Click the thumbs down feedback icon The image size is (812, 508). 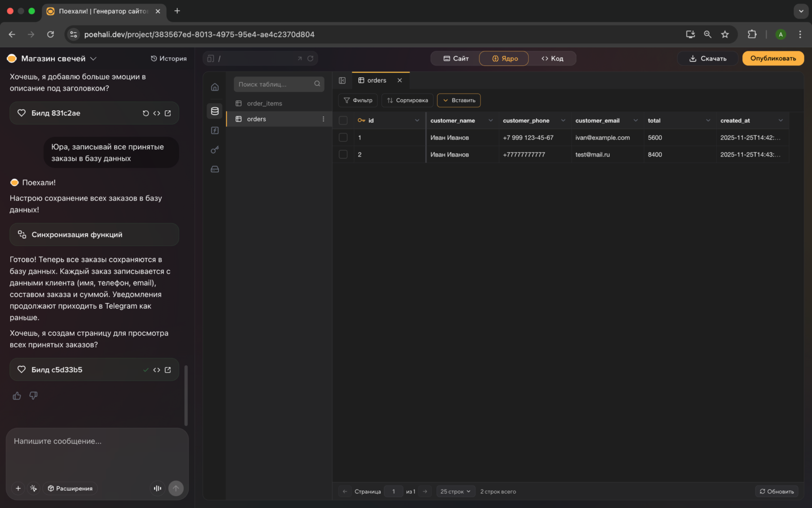point(33,395)
